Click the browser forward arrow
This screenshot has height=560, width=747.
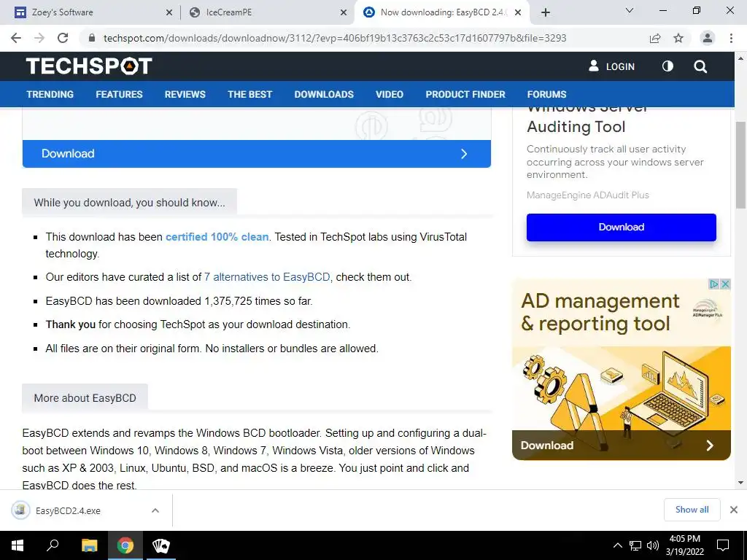39,38
